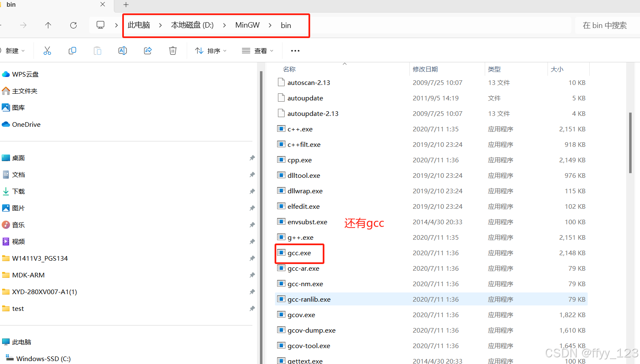The width and height of the screenshot is (640, 364).
Task: Click the forward navigation arrow
Action: [23, 25]
